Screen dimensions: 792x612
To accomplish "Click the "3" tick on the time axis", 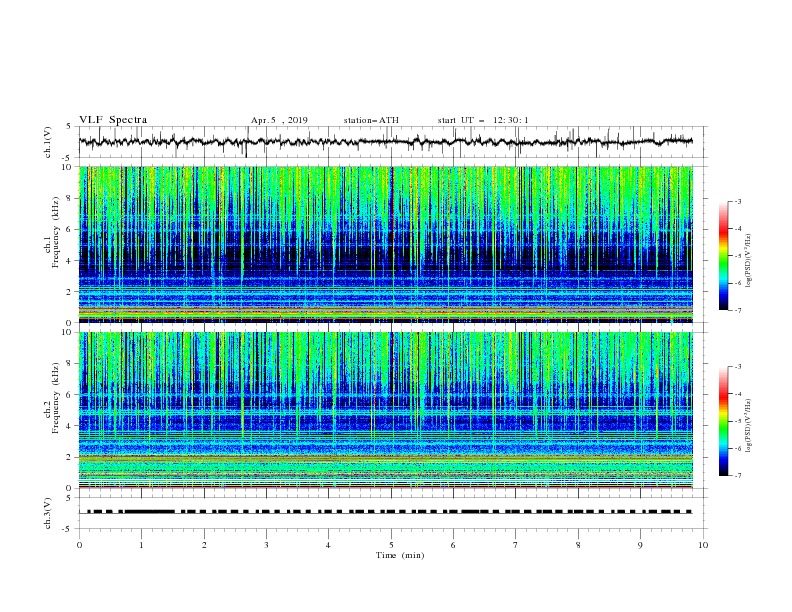I will pos(266,545).
